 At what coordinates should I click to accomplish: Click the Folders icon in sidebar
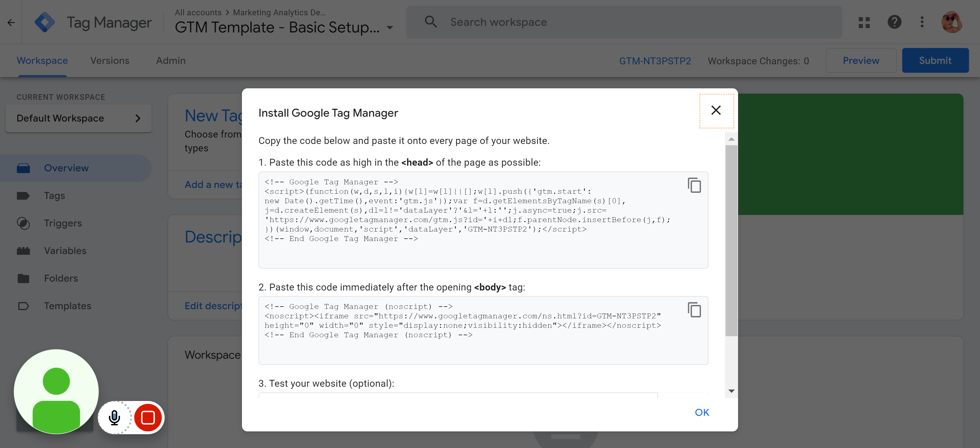click(23, 278)
